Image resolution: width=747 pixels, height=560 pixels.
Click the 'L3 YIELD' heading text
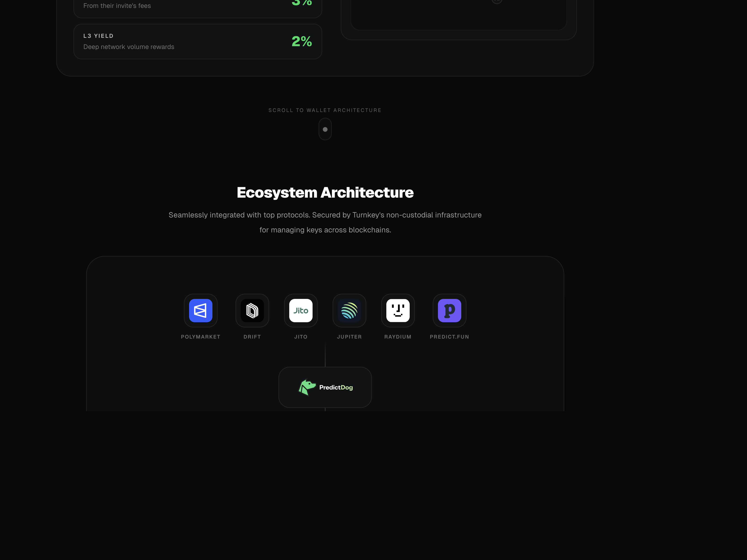(x=98, y=36)
